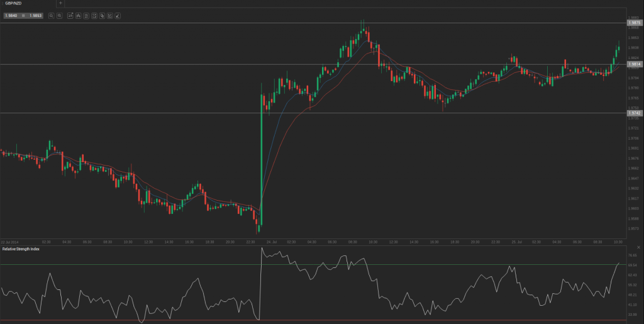This screenshot has width=644, height=324.
Task: Select the 1.9814 horizontal line price label
Action: point(635,64)
